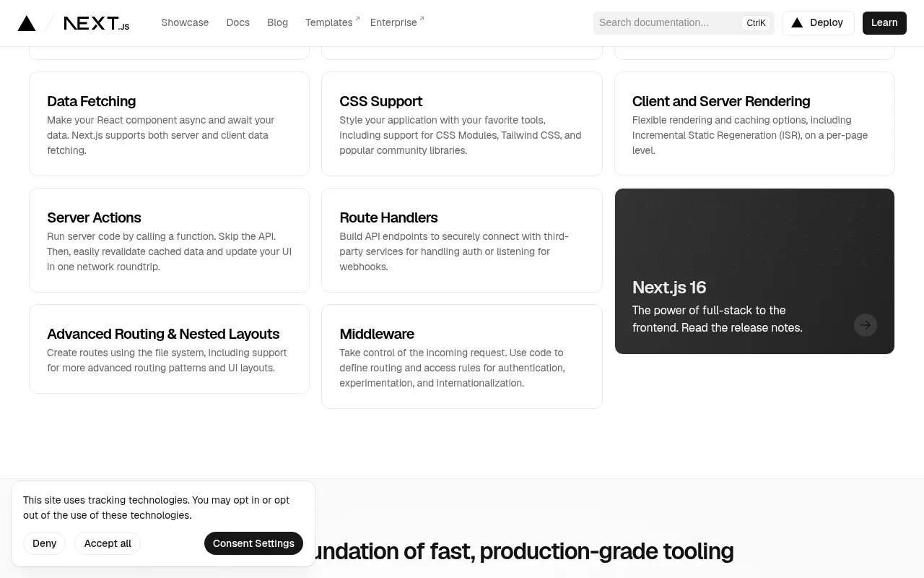Open the CSS Support card
Image resolution: width=924 pixels, height=578 pixels.
tap(462, 124)
